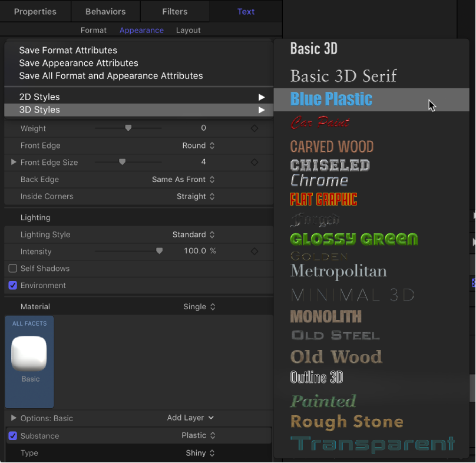The height and width of the screenshot is (463, 476).
Task: Click the Intensity slider handle
Action: [x=158, y=252]
